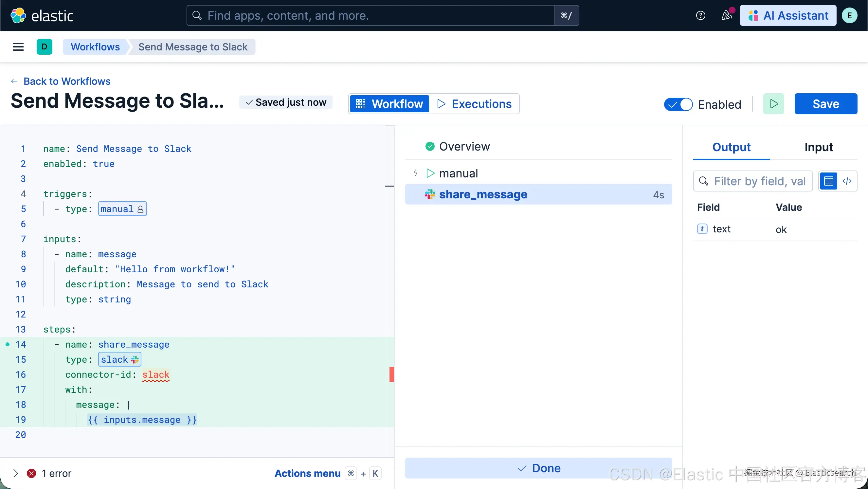
Task: Click the Elastic logo icon
Action: click(18, 15)
